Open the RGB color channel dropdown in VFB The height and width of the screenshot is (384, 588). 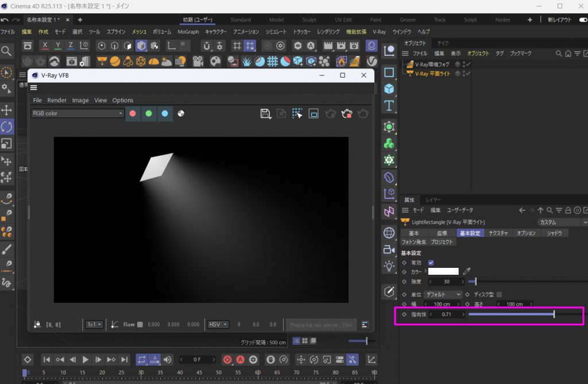click(76, 113)
